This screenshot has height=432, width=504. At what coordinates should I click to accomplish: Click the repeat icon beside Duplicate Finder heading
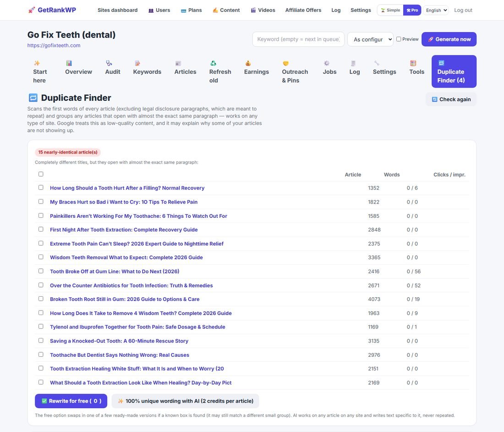coord(33,98)
